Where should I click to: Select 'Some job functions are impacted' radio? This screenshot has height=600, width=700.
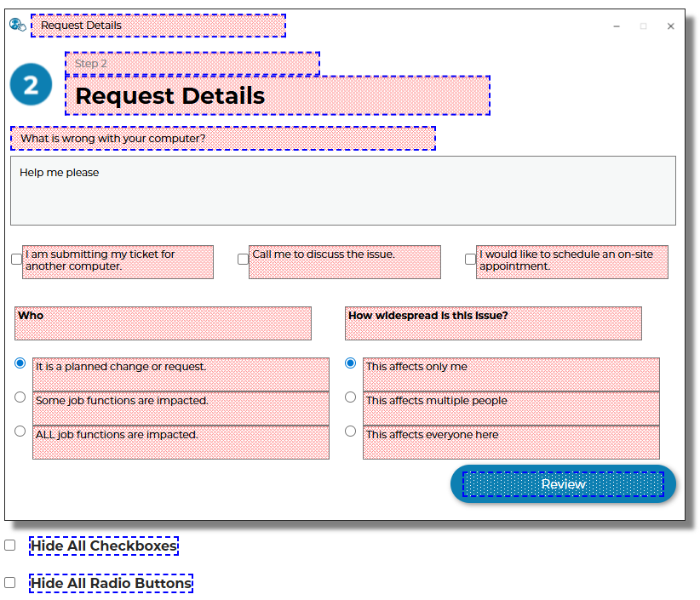click(20, 397)
